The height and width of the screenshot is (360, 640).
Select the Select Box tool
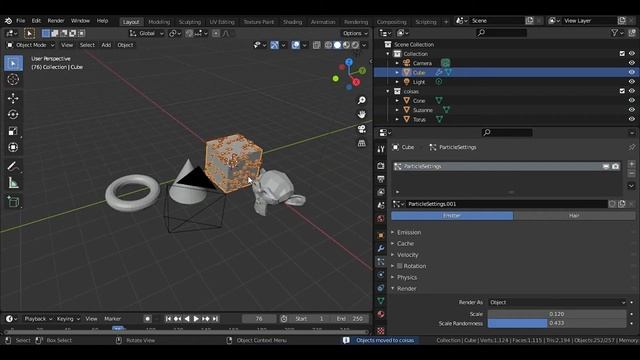click(x=13, y=63)
